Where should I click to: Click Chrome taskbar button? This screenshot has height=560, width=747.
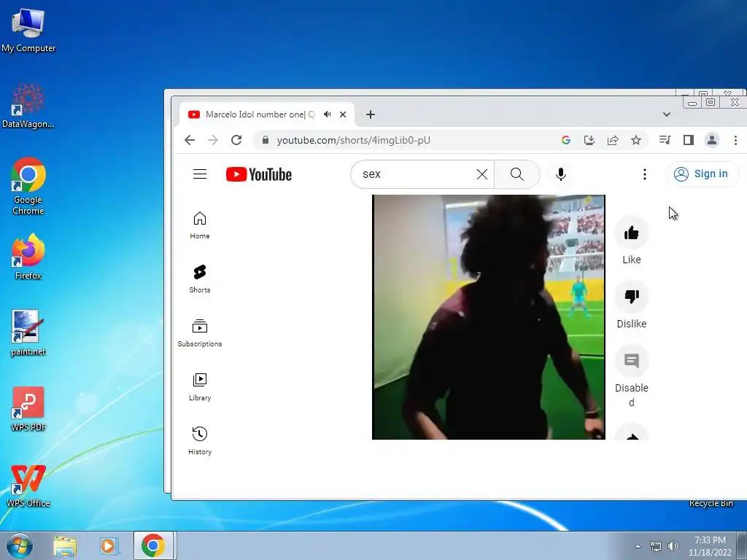pos(153,545)
